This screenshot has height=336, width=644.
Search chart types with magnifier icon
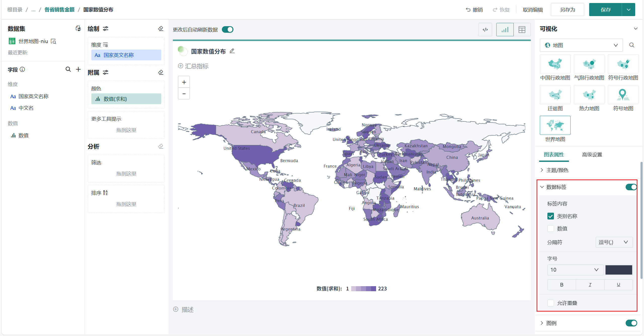pyautogui.click(x=632, y=45)
